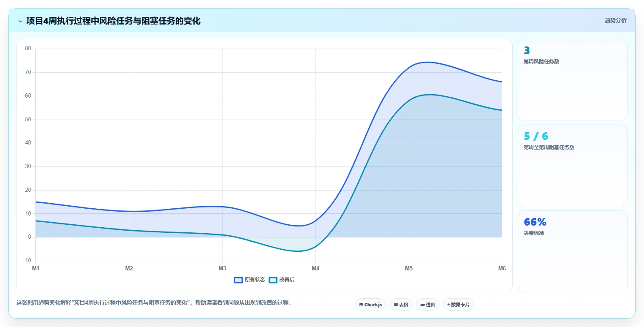Click the blue line's peak near M5
The image size is (644, 327).
428,62
